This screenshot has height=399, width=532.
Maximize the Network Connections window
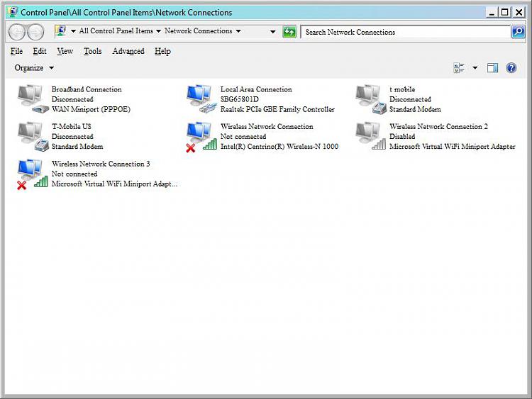click(x=504, y=13)
